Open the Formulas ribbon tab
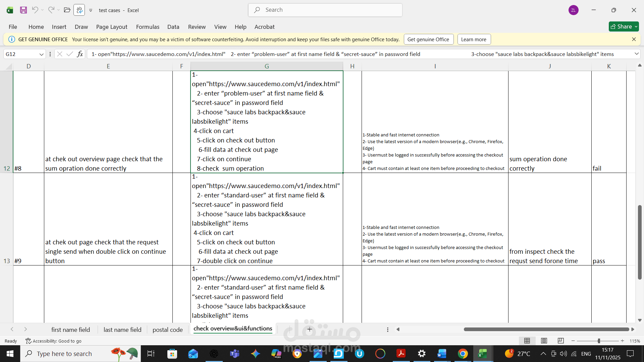The height and width of the screenshot is (362, 644). pyautogui.click(x=148, y=27)
